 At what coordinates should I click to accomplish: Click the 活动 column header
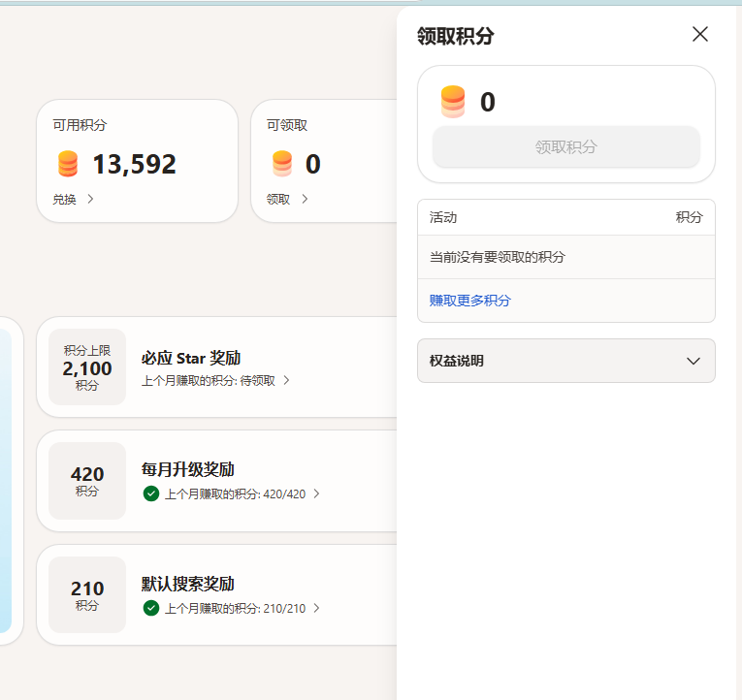(443, 217)
